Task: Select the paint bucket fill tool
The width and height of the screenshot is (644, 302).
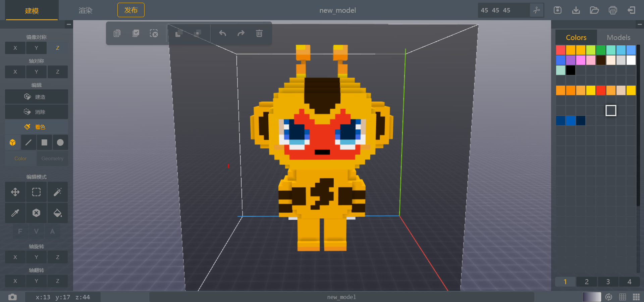Action: click(x=58, y=213)
